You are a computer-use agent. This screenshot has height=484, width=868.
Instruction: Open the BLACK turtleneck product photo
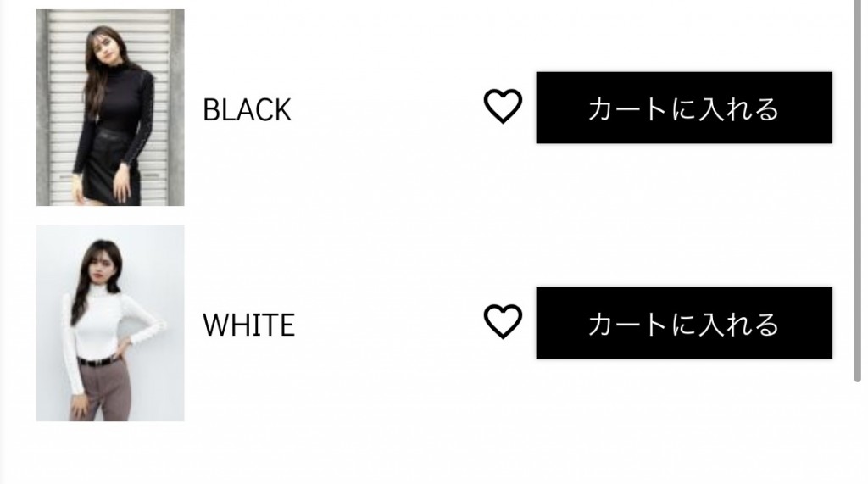110,108
